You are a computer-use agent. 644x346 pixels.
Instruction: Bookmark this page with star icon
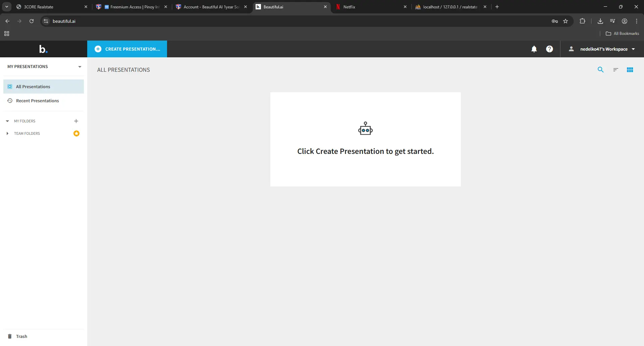[566, 21]
